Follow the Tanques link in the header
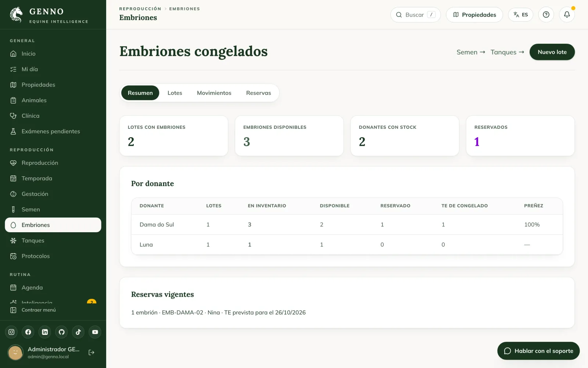This screenshot has width=588, height=368. [507, 52]
